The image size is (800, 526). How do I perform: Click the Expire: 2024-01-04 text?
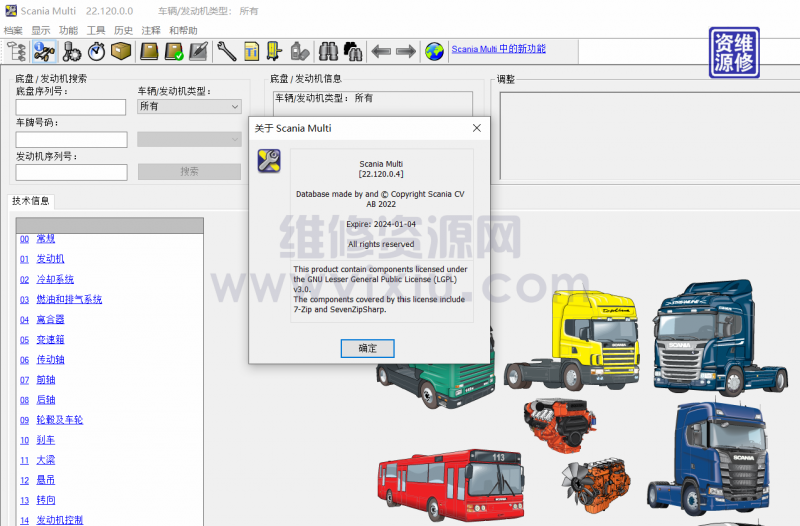[381, 224]
